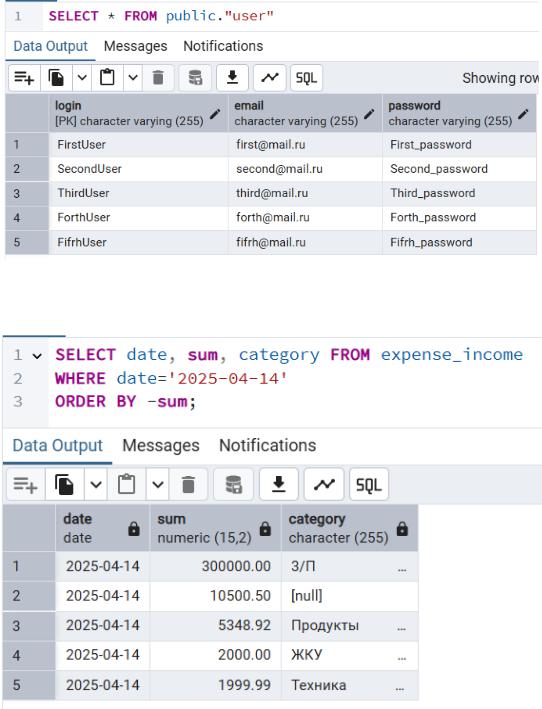Select second@mail.ru email cell
542x709 pixels.
coord(305,169)
